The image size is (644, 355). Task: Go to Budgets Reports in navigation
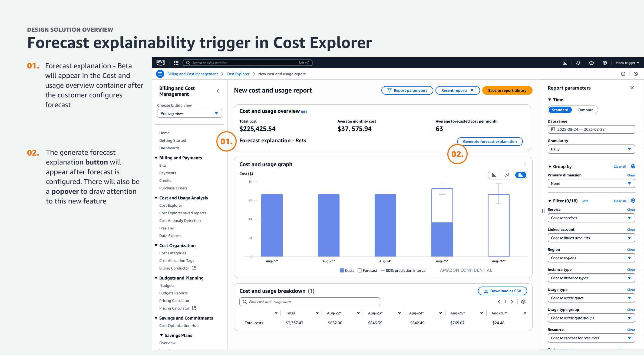pyautogui.click(x=173, y=293)
